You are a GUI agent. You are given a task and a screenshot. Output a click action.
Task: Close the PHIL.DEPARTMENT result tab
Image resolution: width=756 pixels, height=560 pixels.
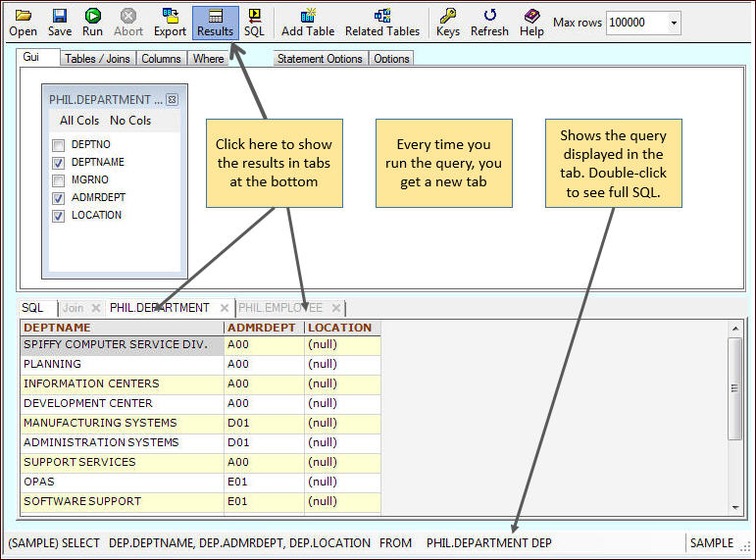pos(225,308)
